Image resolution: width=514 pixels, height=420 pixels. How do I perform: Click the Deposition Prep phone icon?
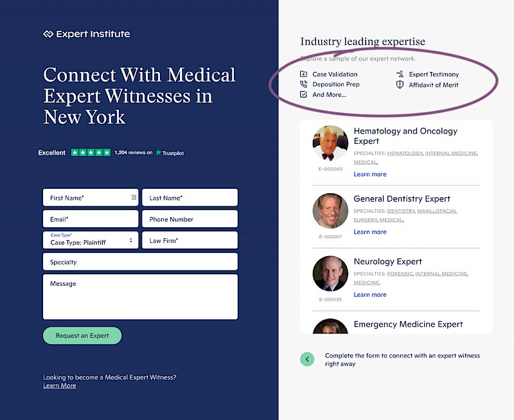(304, 84)
